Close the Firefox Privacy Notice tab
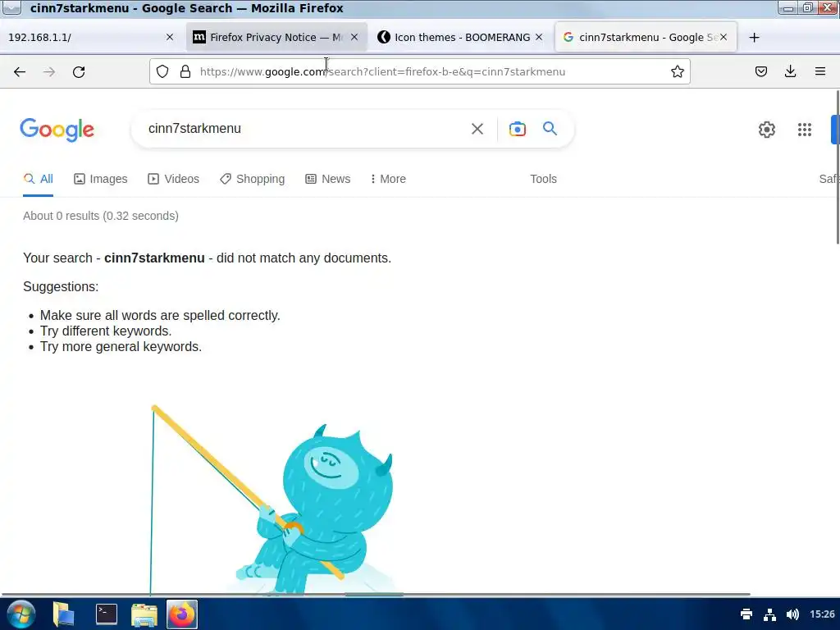Screen dimensions: 840x630 354,37
